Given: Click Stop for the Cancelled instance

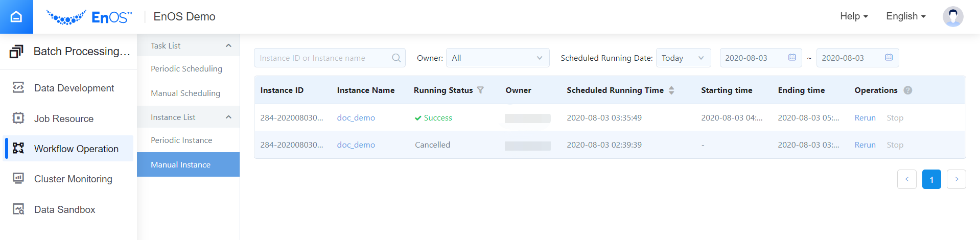Looking at the screenshot, I should (895, 145).
